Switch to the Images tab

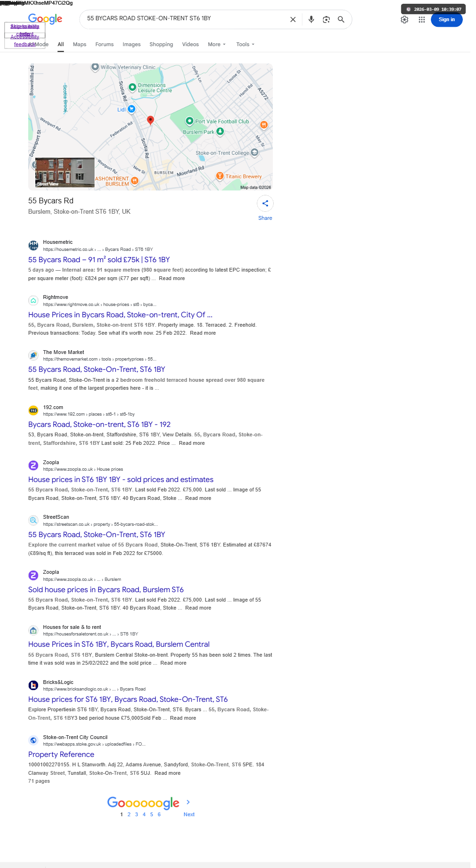pos(132,44)
